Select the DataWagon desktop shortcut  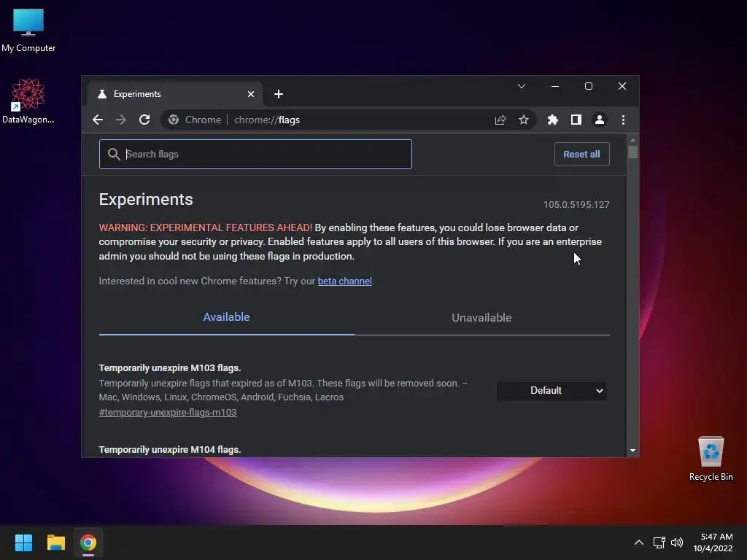28,101
